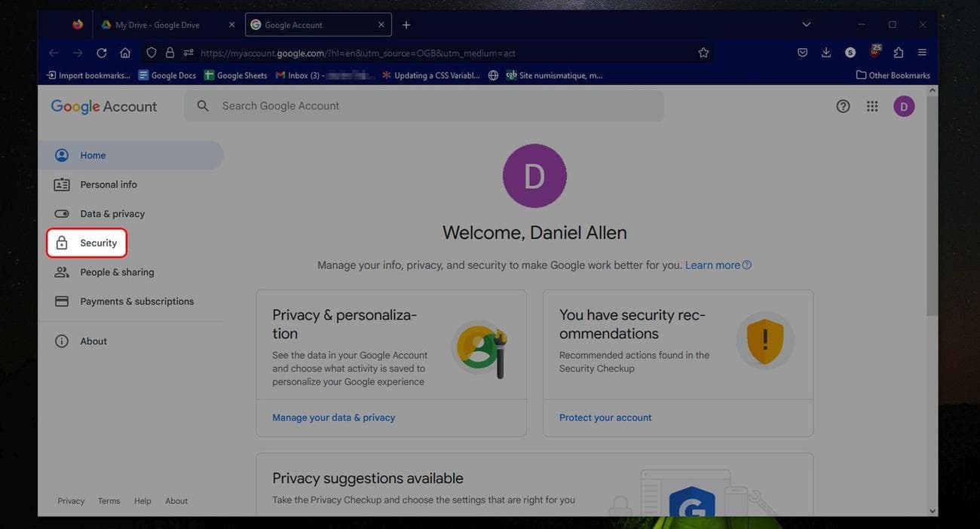Click the browser home icon

click(125, 53)
